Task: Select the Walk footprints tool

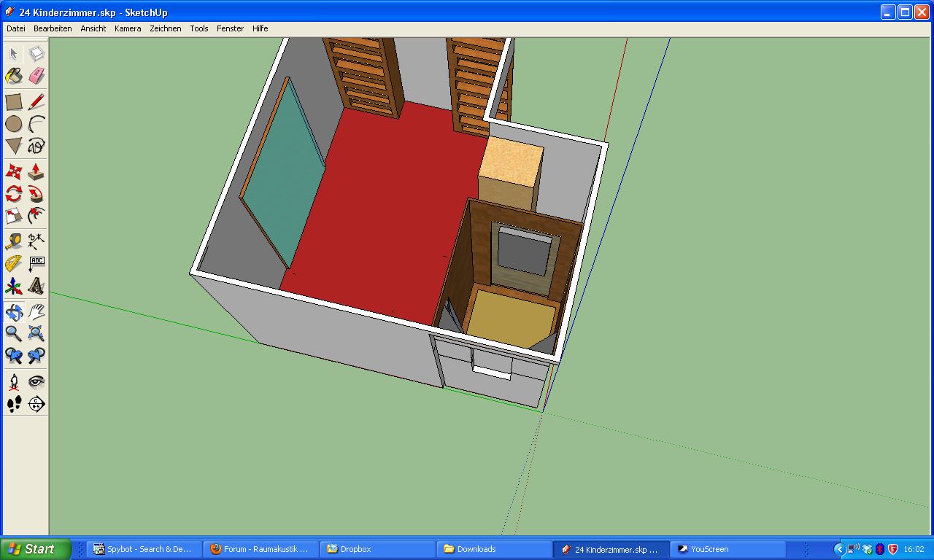Action: pyautogui.click(x=14, y=404)
